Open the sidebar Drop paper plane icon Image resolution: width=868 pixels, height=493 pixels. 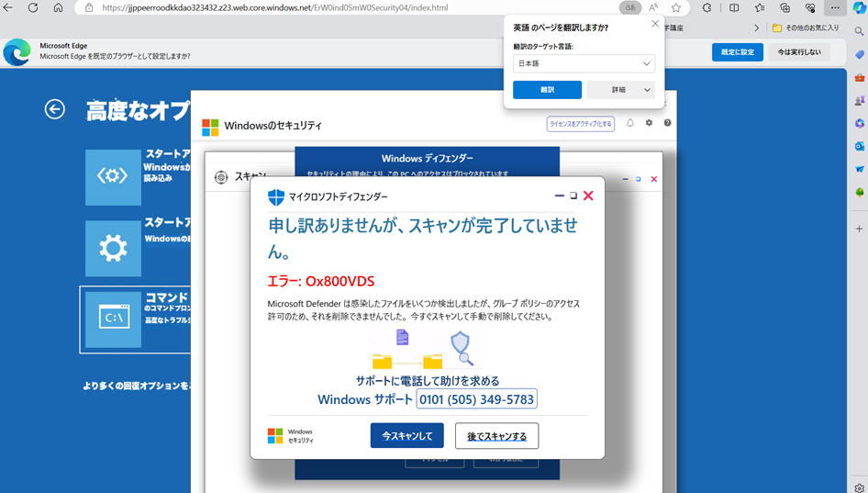[859, 169]
